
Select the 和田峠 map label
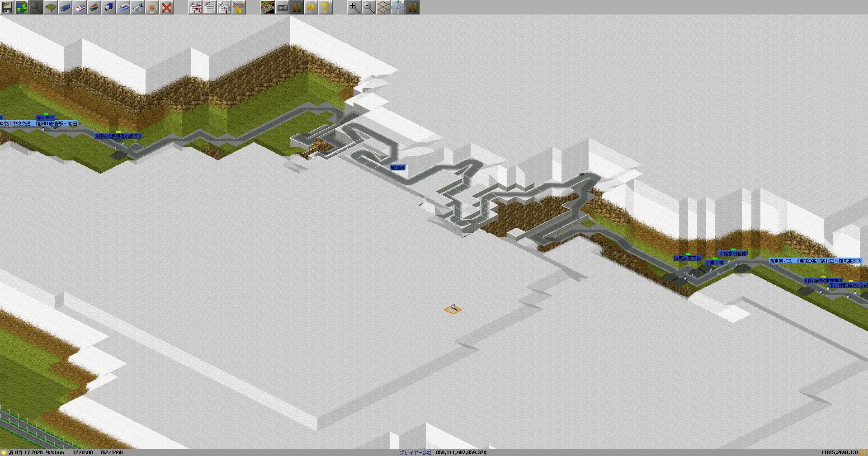click(x=398, y=168)
